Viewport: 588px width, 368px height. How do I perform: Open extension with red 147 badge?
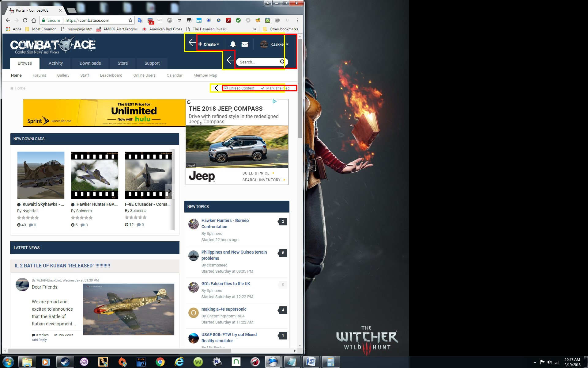[150, 21]
